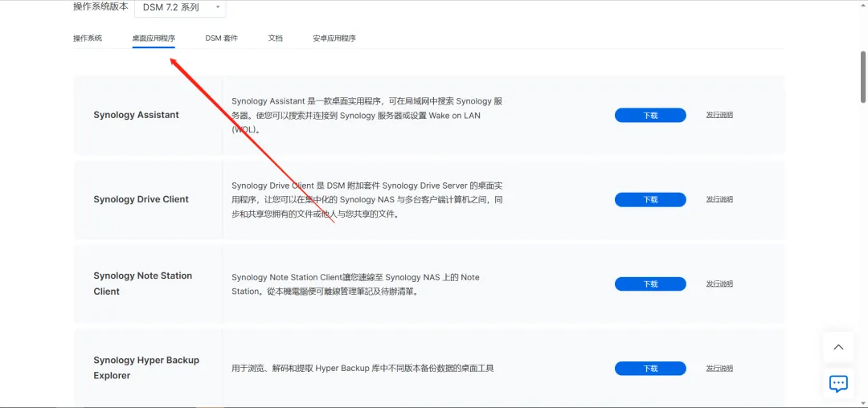Screen dimensions: 868x408
Task: Open the DSM 套件 tab
Action: click(222, 38)
